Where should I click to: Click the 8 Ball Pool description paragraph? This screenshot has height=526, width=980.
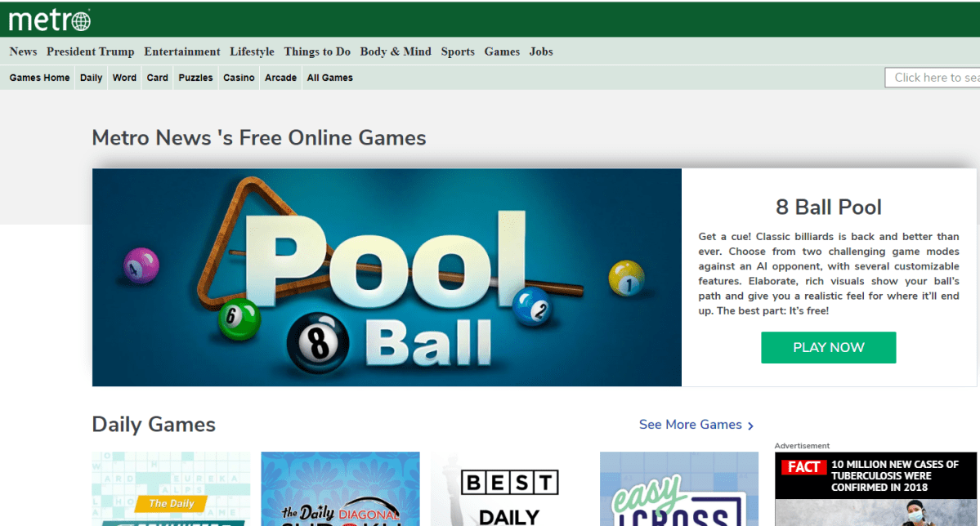[x=828, y=274]
